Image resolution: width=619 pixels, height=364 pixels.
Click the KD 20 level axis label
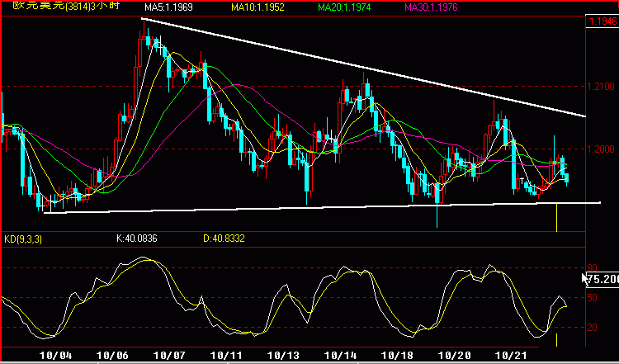592,328
